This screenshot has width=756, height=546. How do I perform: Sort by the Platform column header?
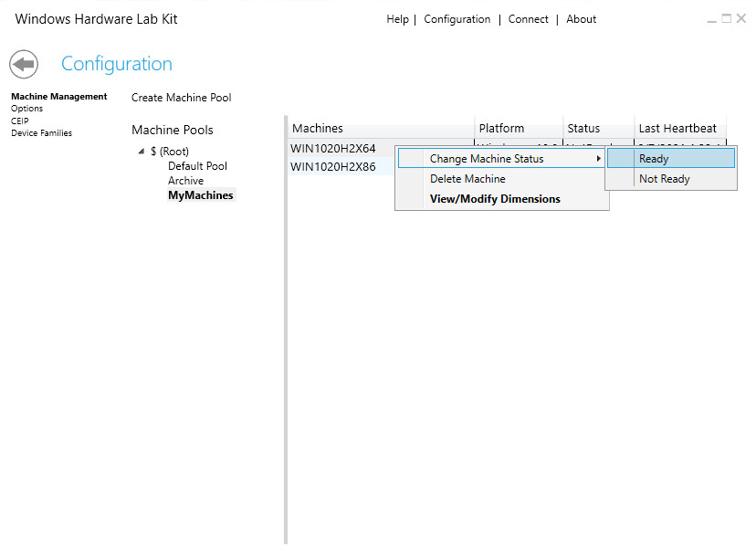click(x=519, y=128)
